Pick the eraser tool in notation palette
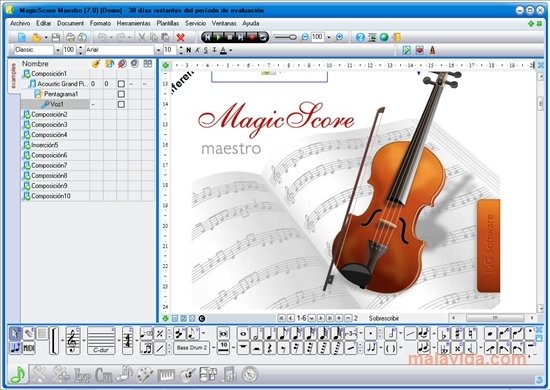This screenshot has height=390, width=550. (x=29, y=334)
